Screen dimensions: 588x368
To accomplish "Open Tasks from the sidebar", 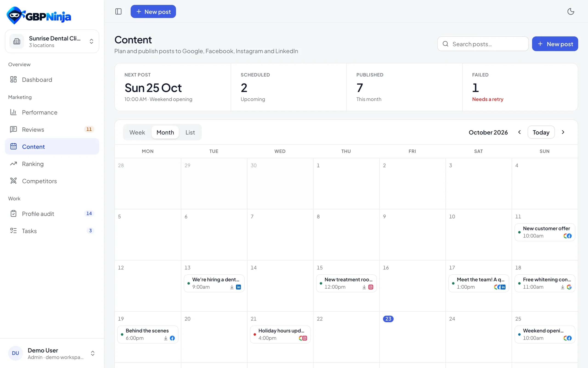I will click(52, 231).
